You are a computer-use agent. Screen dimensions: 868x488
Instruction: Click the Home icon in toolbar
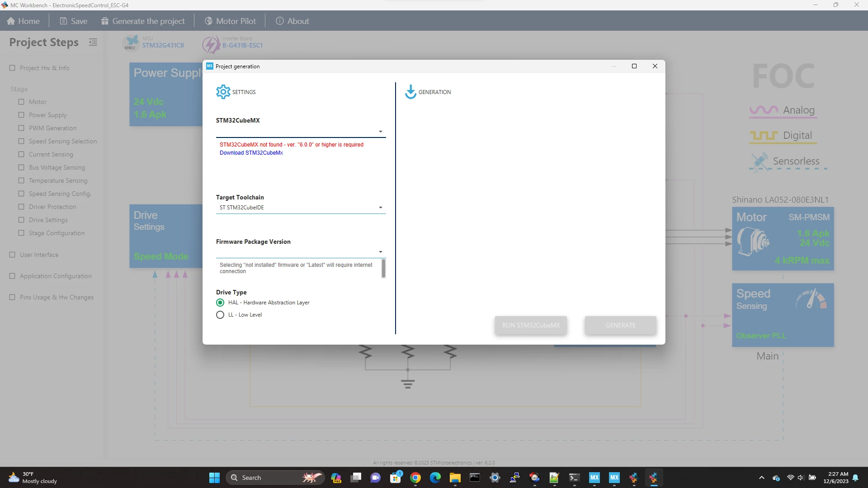point(11,21)
